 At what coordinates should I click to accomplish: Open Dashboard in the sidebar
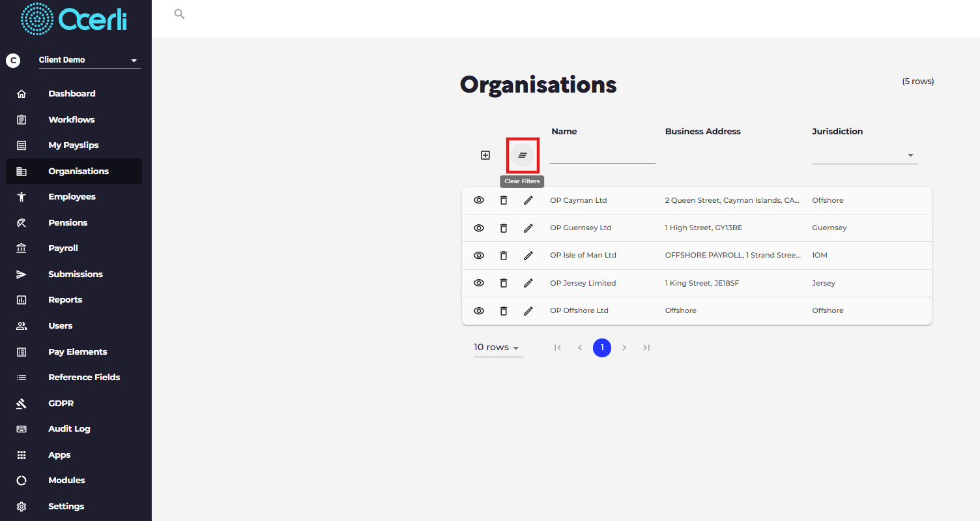(x=74, y=94)
